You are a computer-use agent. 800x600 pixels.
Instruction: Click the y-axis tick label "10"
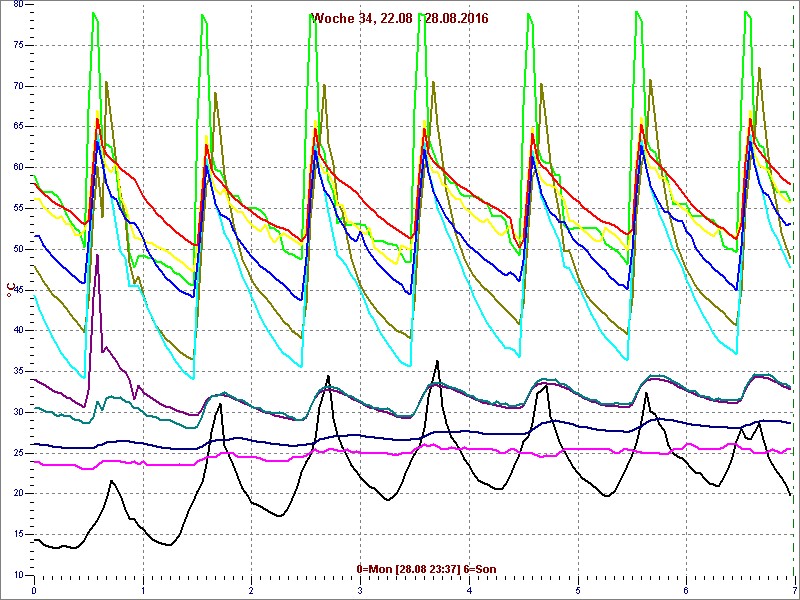click(x=18, y=576)
